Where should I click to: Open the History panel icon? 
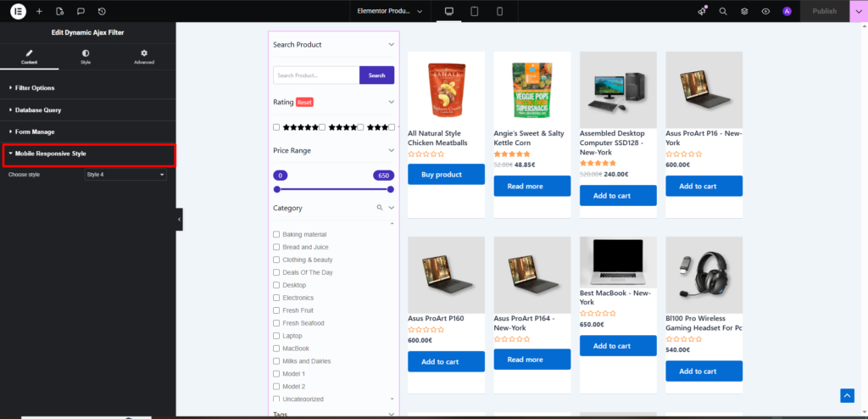102,11
